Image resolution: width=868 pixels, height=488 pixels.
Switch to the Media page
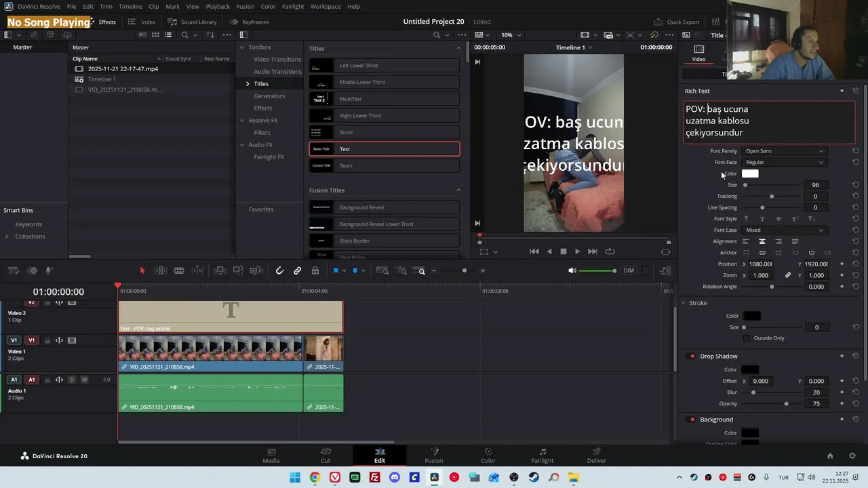271,455
